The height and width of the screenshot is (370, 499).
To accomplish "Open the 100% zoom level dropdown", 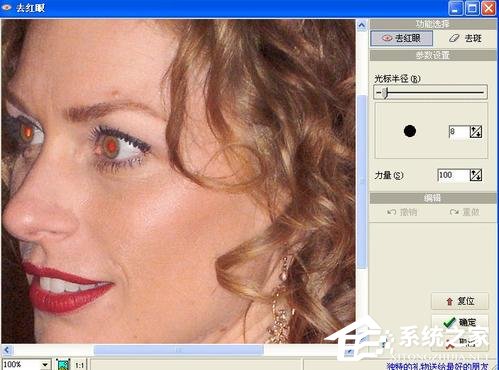I will click(x=45, y=365).
